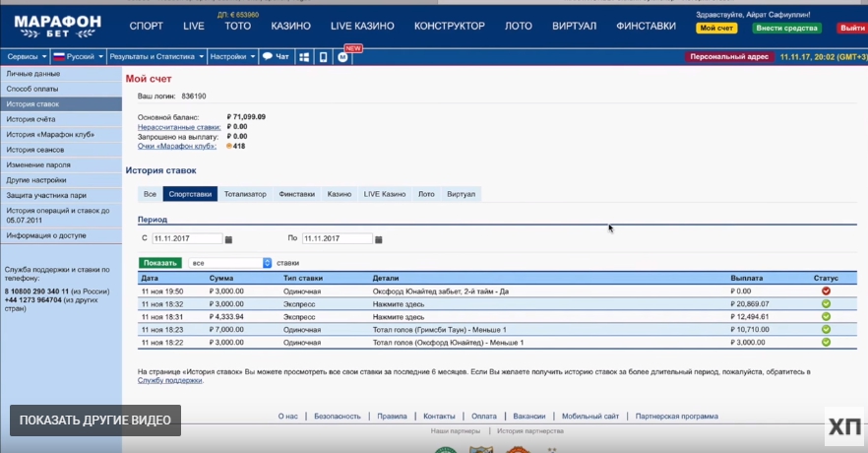Open ФИНСТАВКИ in the top navigation
The height and width of the screenshot is (453, 868).
pyautogui.click(x=646, y=26)
